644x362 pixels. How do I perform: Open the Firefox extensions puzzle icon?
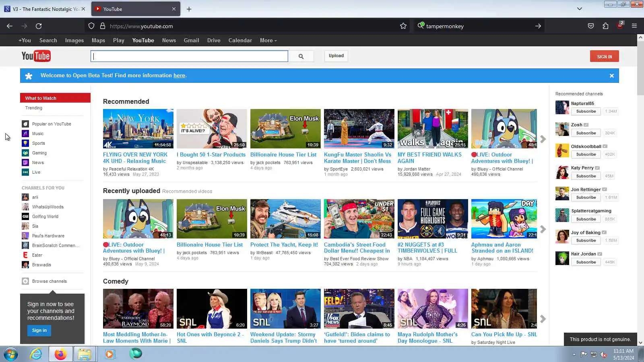[x=605, y=26]
